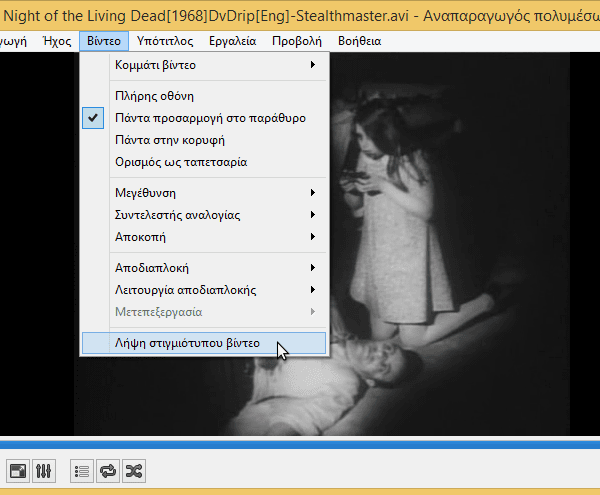The height and width of the screenshot is (495, 600).
Task: Expand the "Κομμάτι βίντεο" submenu
Action: point(204,65)
